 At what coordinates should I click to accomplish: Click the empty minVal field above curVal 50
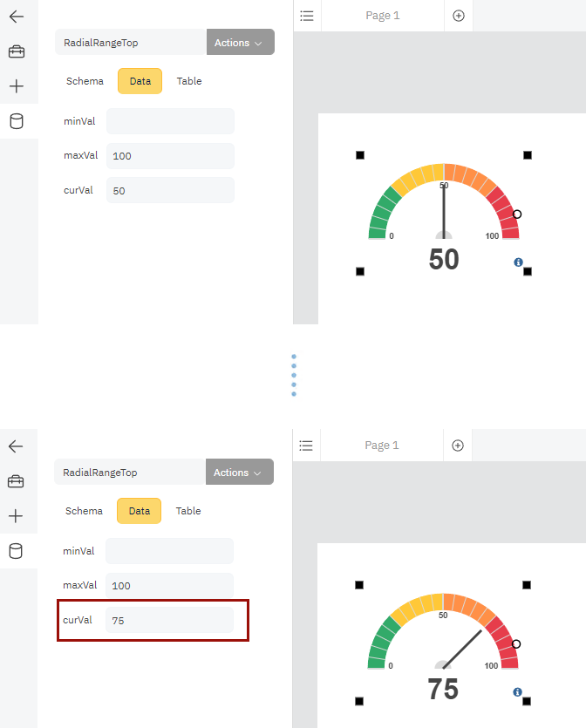pyautogui.click(x=170, y=121)
